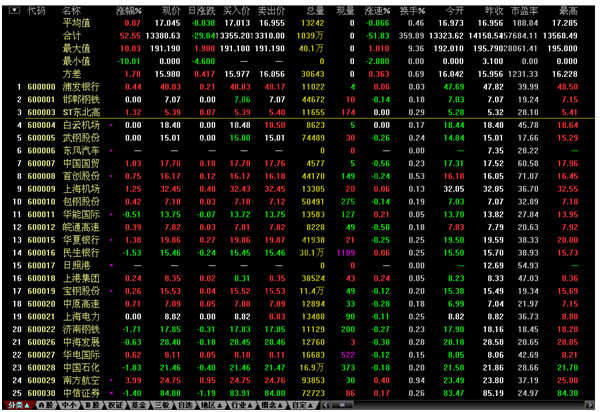Select stock 民生银行 in row 14
Screen dimensions: 600x412
click(81, 253)
